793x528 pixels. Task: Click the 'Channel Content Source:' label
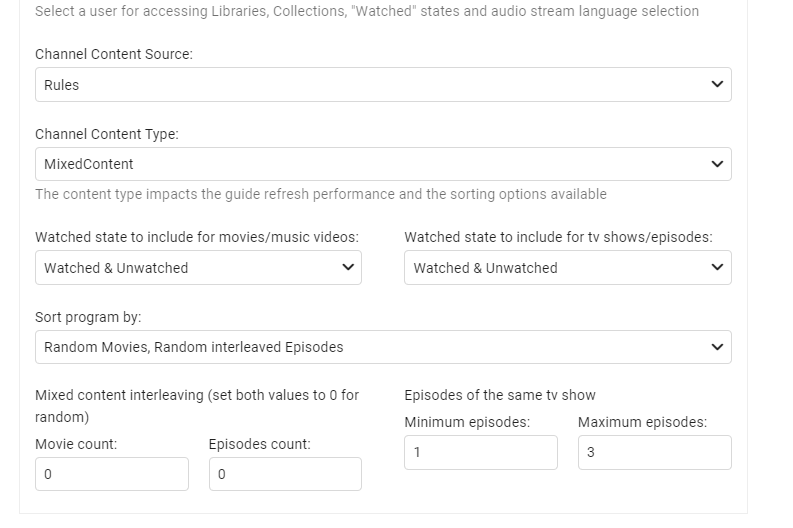114,54
